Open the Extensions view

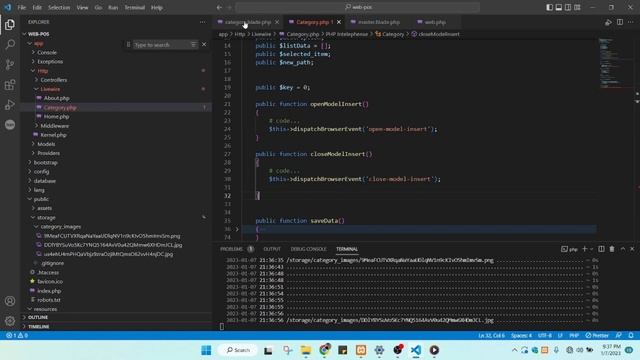pos(10,85)
